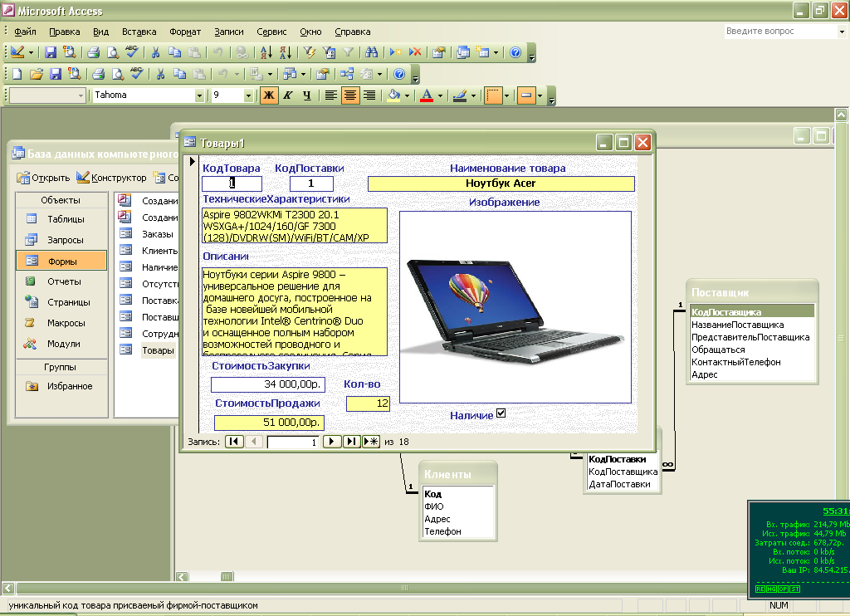The image size is (850, 616).
Task: Expand the New Object dropdown arrow in the top toolbar
Action: click(496, 52)
